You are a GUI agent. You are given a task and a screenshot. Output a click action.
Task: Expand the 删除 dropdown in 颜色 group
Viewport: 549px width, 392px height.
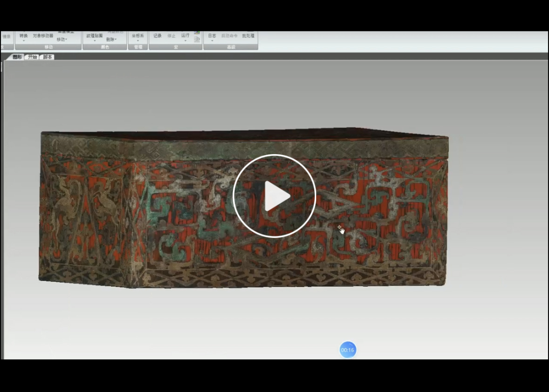(x=111, y=40)
